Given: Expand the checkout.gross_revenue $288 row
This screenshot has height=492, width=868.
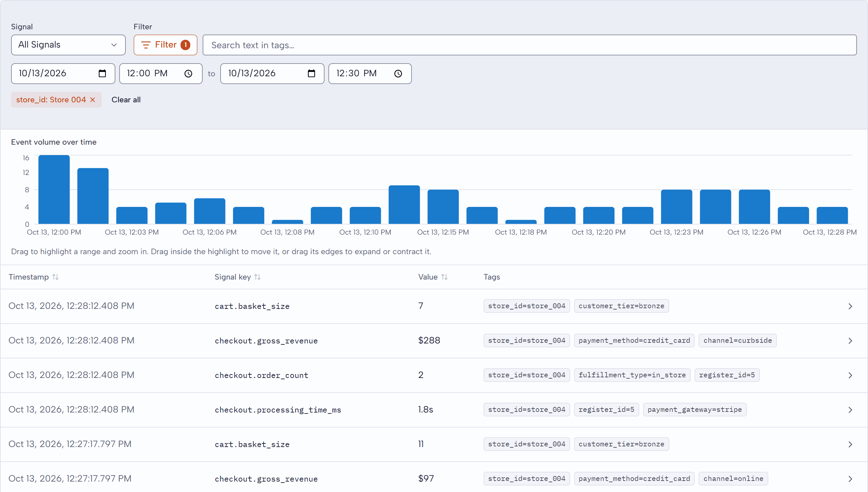Looking at the screenshot, I should (850, 340).
